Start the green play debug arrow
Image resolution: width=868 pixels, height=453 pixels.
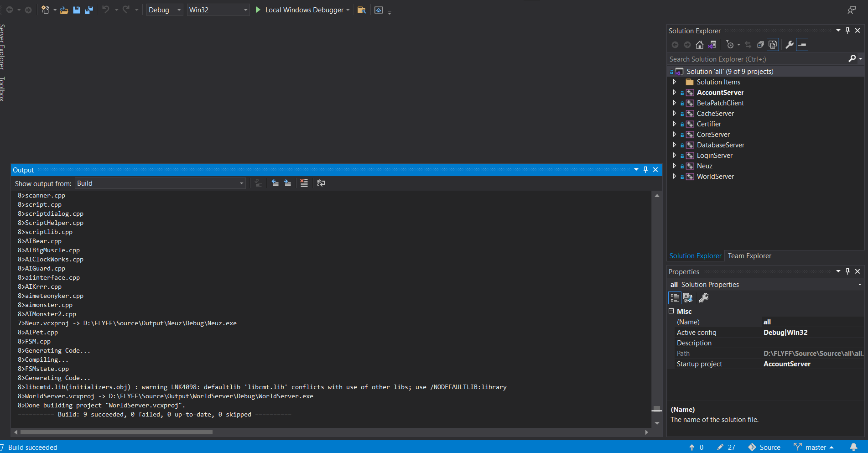pos(258,10)
